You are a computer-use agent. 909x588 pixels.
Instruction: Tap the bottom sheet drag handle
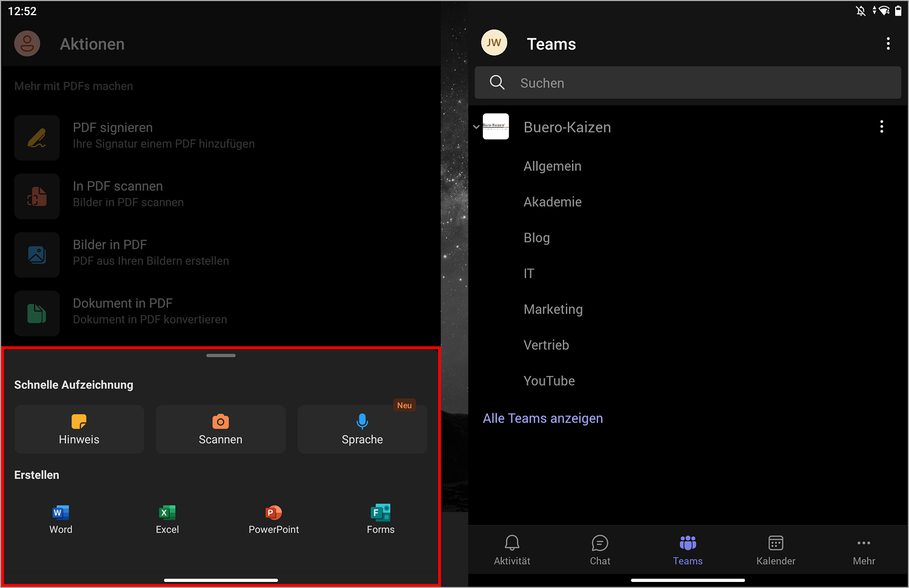point(221,355)
